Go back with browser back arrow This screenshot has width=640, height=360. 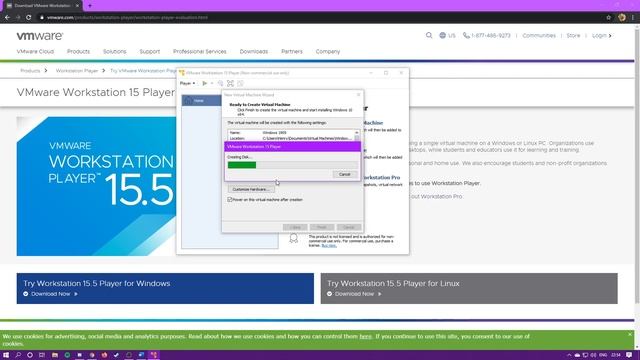[x=7, y=18]
